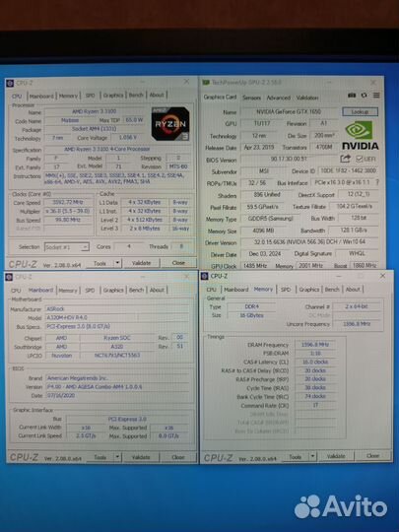
Task: Click Tools button in bottom-right CPU-Z window
Action: (x=296, y=457)
